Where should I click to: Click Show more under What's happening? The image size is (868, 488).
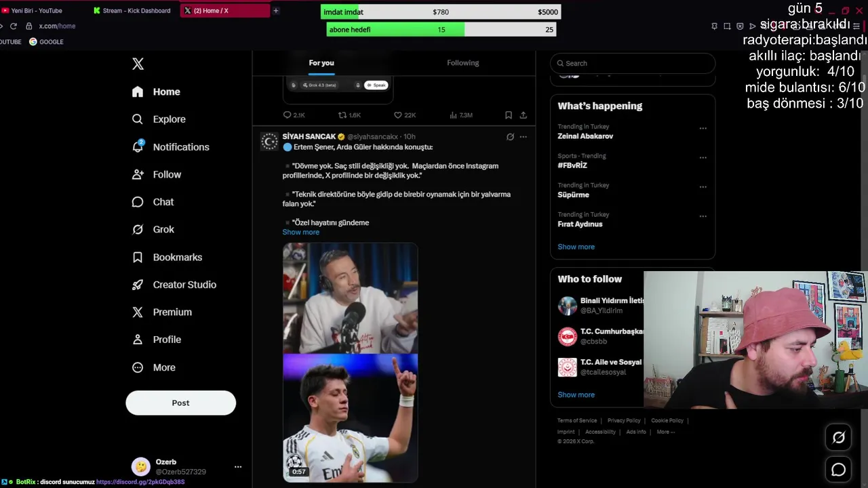pos(576,247)
